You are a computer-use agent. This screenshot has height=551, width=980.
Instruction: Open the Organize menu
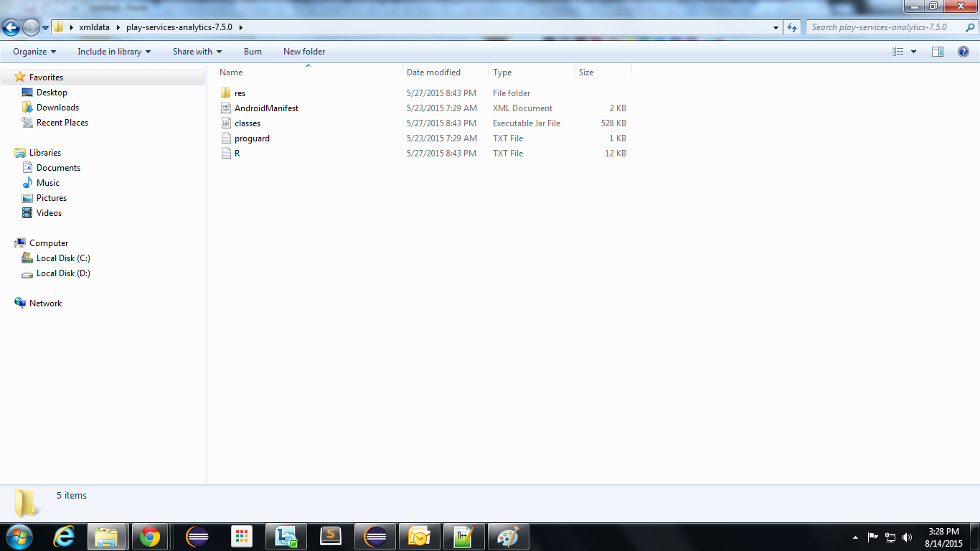34,52
